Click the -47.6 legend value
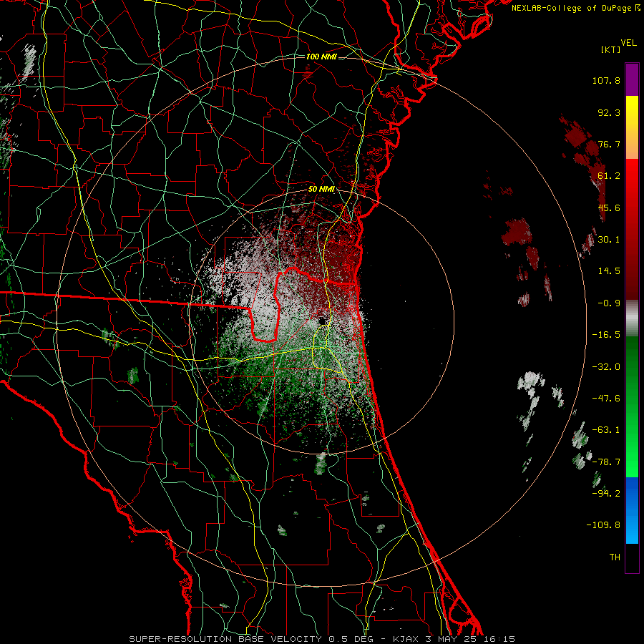644x644 pixels. tap(606, 399)
